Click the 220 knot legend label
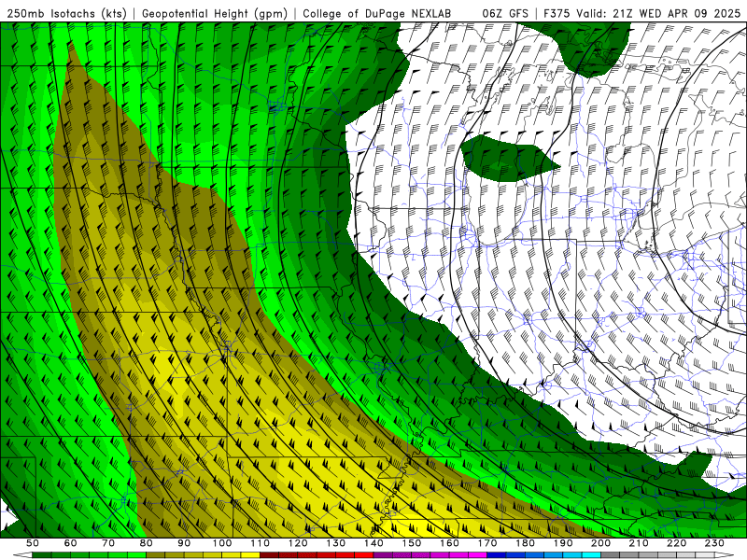747x560 pixels. coord(676,543)
